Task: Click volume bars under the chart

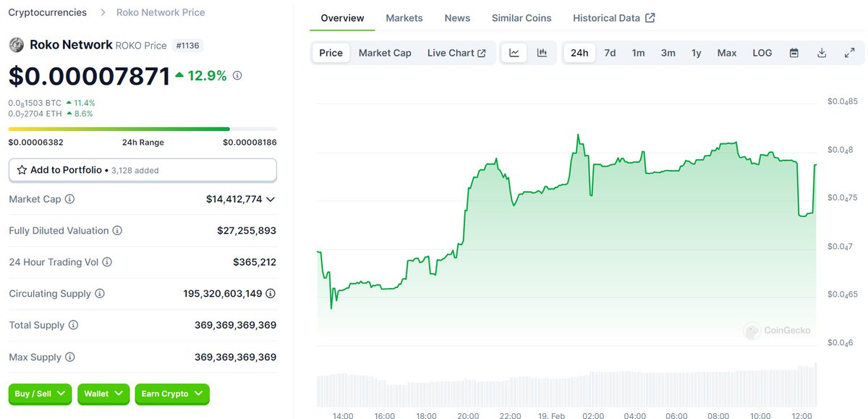Action: click(567, 384)
